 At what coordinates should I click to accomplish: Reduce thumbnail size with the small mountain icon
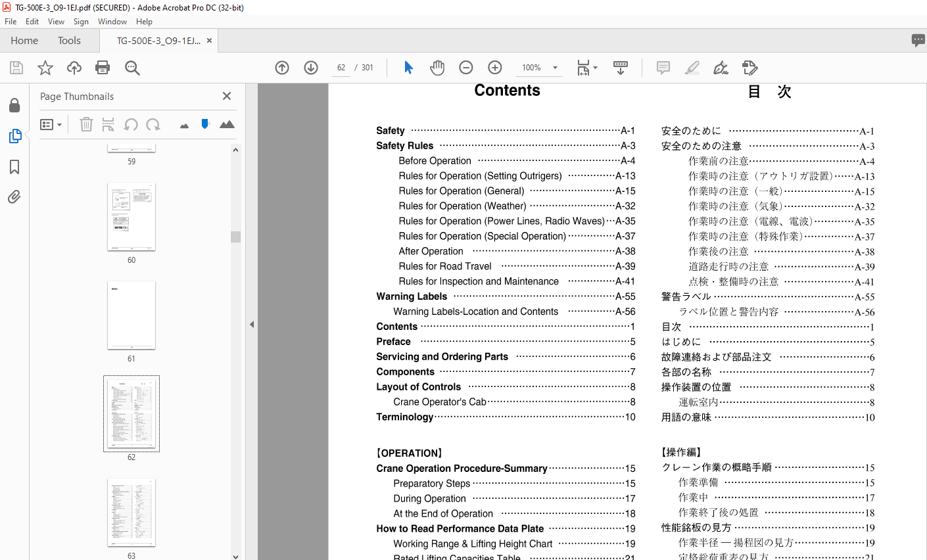184,125
